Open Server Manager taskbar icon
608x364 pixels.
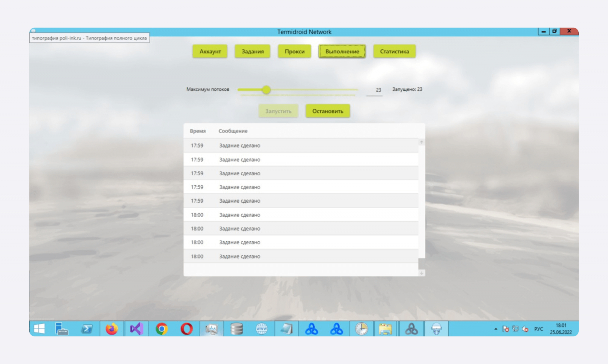[62, 329]
